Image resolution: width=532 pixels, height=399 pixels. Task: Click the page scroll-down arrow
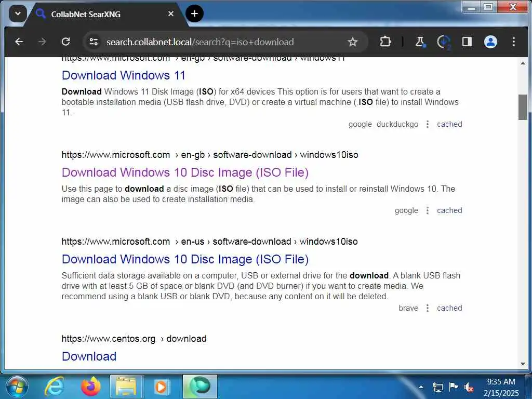point(523,364)
